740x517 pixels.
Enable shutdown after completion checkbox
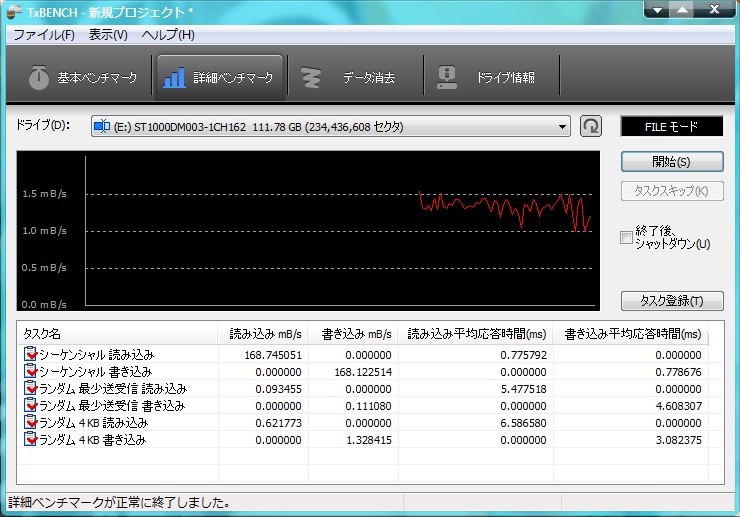626,237
